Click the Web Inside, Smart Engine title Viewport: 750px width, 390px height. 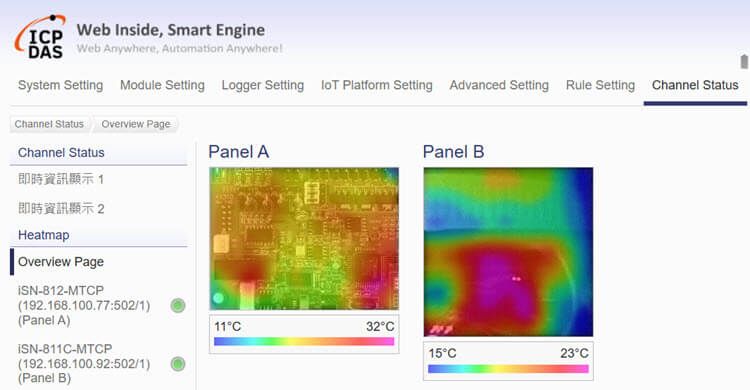click(171, 30)
